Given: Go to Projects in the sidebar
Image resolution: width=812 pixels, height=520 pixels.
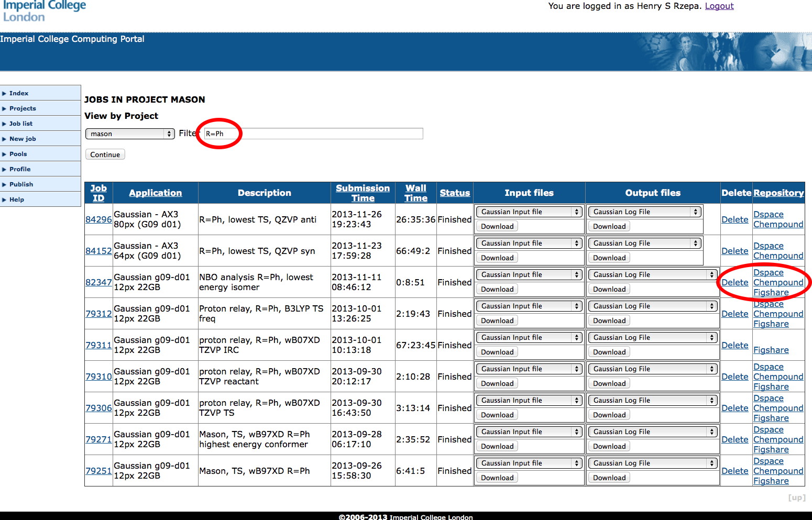Looking at the screenshot, I should pyautogui.click(x=23, y=108).
